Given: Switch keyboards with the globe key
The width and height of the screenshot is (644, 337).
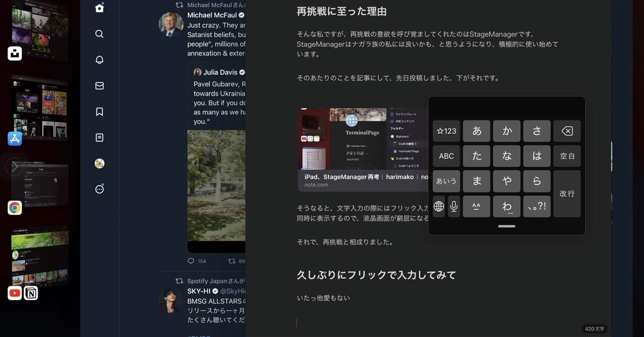Looking at the screenshot, I should point(438,206).
